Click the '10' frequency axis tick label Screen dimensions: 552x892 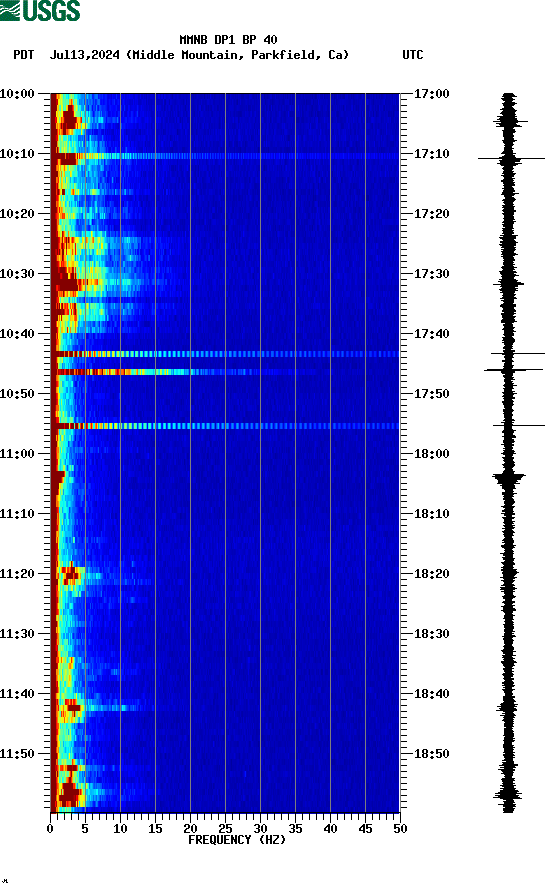click(x=120, y=829)
